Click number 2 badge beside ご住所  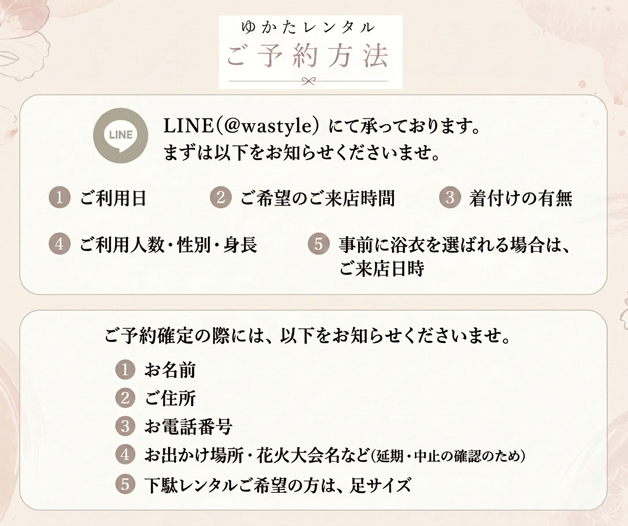pos(125,398)
